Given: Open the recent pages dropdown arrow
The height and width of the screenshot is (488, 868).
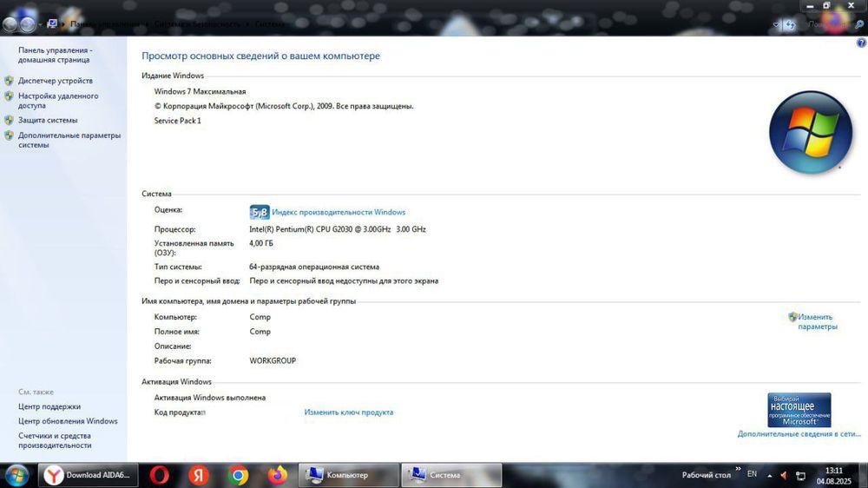Looking at the screenshot, I should [40, 24].
